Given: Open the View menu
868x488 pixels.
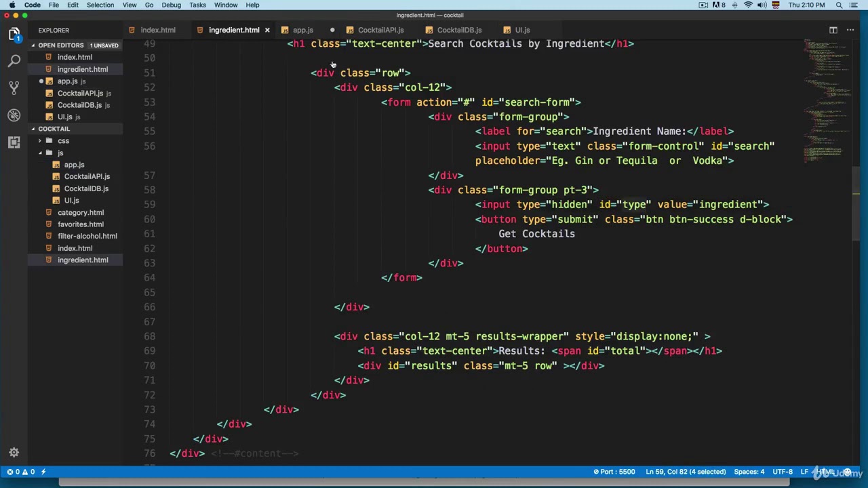Looking at the screenshot, I should click(x=130, y=5).
